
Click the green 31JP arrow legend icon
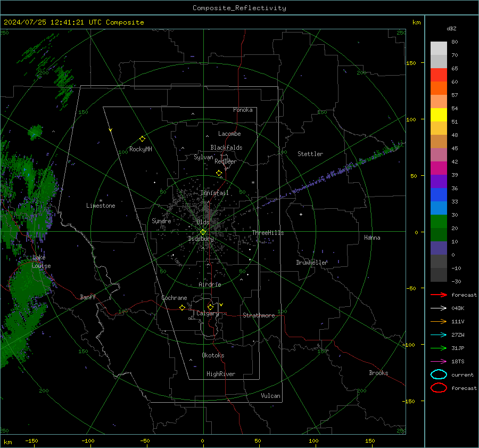439,348
